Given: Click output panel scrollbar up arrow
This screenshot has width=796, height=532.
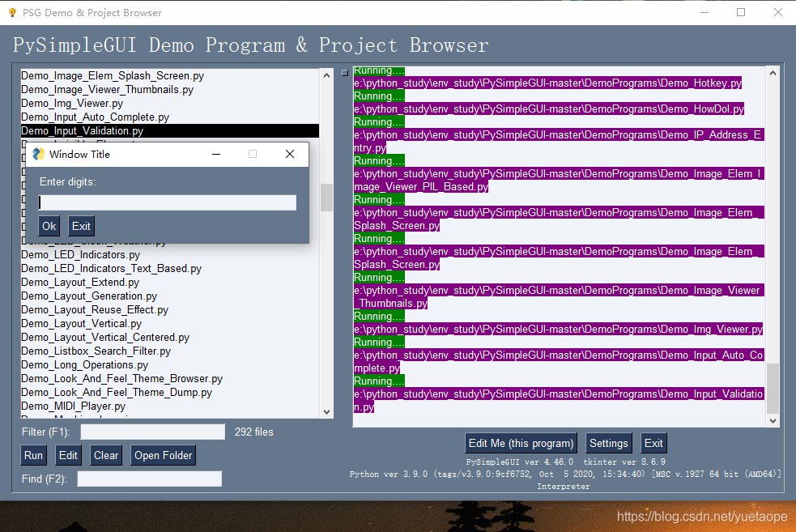Looking at the screenshot, I should click(x=773, y=73).
